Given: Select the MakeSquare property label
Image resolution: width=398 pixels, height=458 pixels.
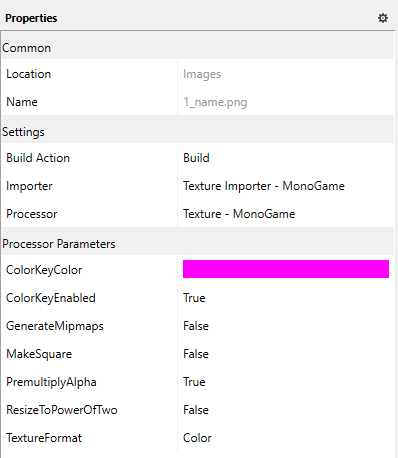Looking at the screenshot, I should (x=39, y=354).
